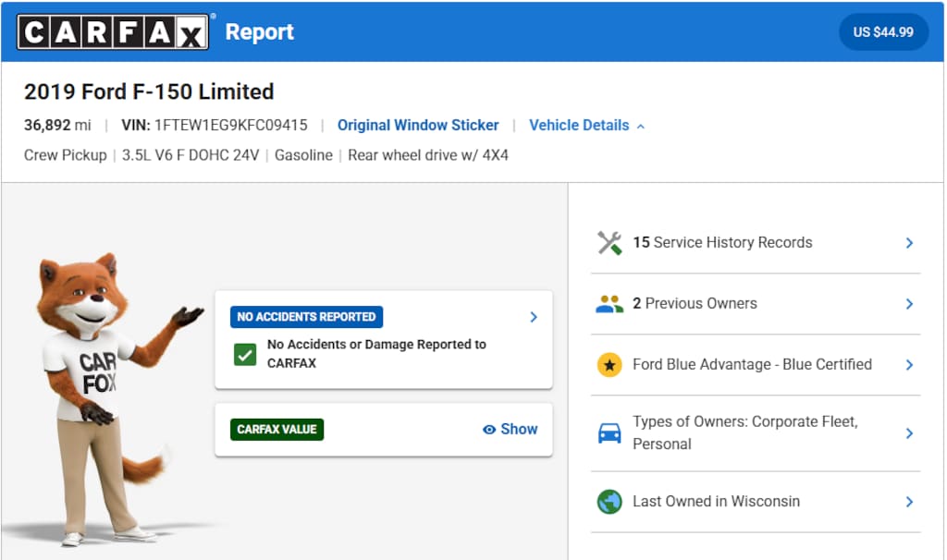Screen dimensions: 947x560
Task: Click the globe icon for Last Owned
Action: coord(609,502)
